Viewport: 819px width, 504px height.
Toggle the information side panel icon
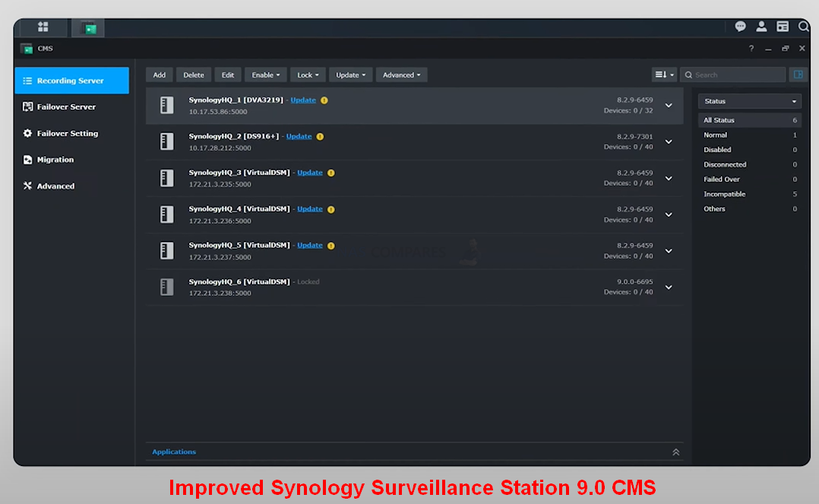pyautogui.click(x=798, y=74)
